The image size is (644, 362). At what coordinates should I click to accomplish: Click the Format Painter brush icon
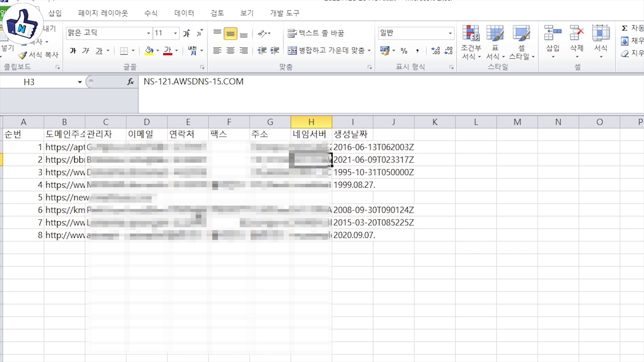(23, 55)
